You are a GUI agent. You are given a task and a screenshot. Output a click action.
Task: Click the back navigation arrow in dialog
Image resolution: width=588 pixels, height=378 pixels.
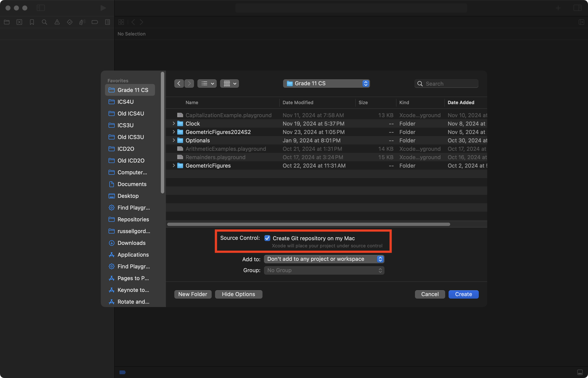179,83
